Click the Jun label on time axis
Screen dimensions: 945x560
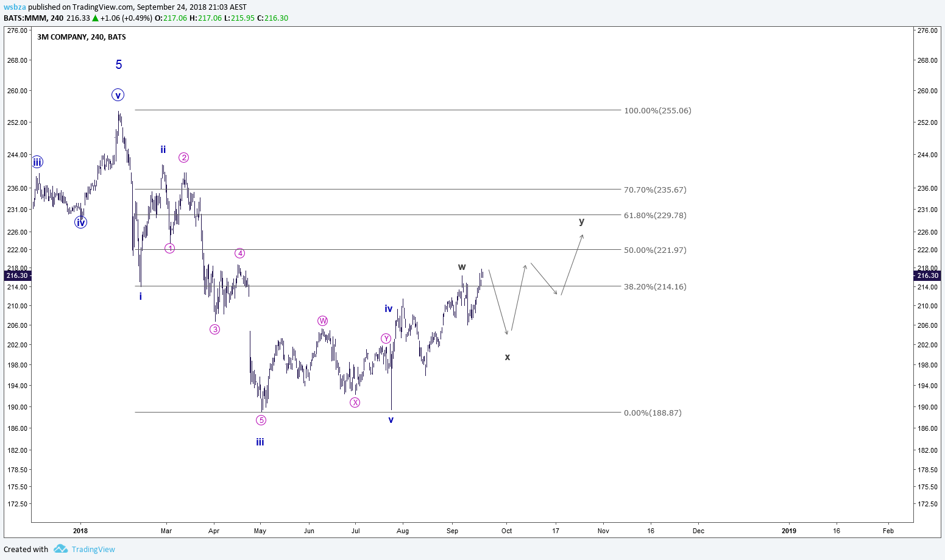coord(309,531)
